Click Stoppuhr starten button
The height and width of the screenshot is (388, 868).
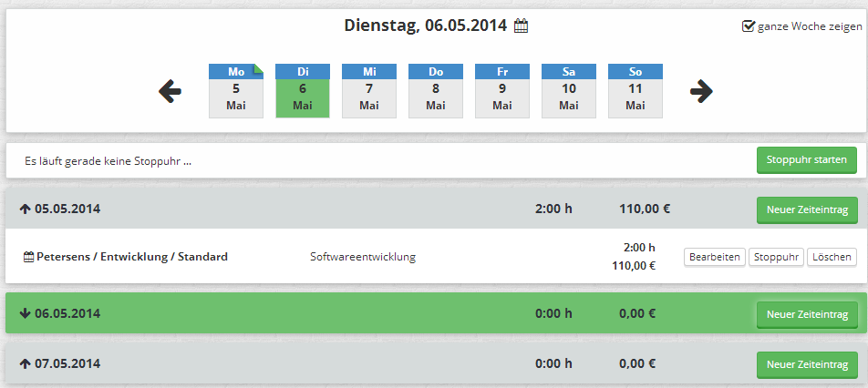tap(807, 160)
